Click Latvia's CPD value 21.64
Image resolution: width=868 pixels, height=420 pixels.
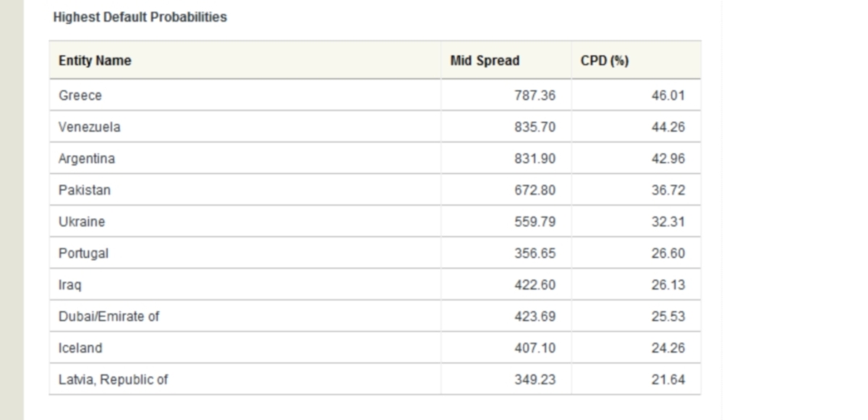[x=668, y=379]
